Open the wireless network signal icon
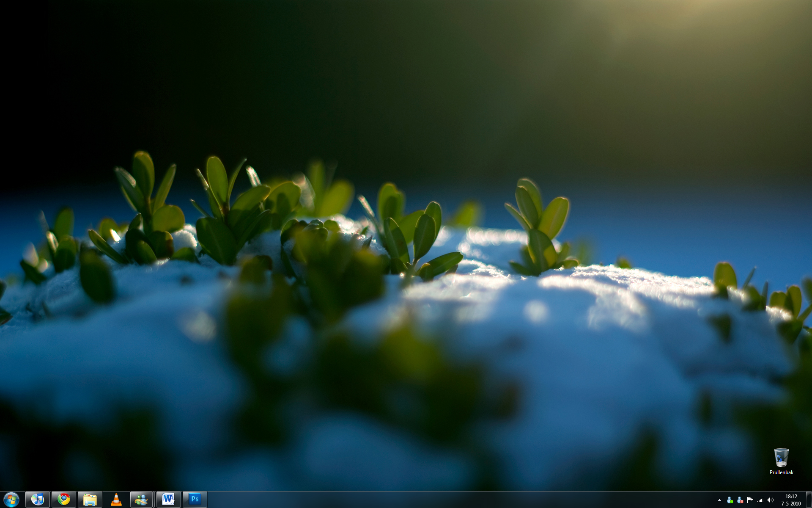Viewport: 812px width, 508px height. (x=760, y=500)
